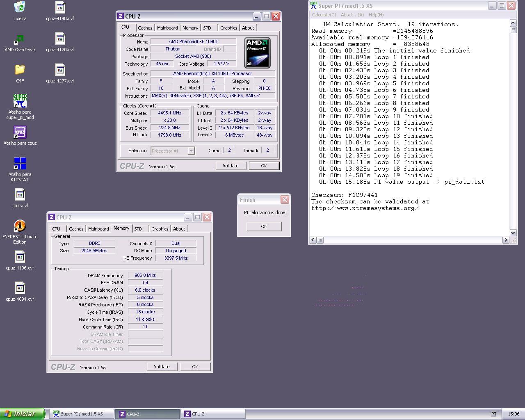Select the cpuz-4277.cvf file icon
The height and width of the screenshot is (420, 525).
click(x=60, y=70)
